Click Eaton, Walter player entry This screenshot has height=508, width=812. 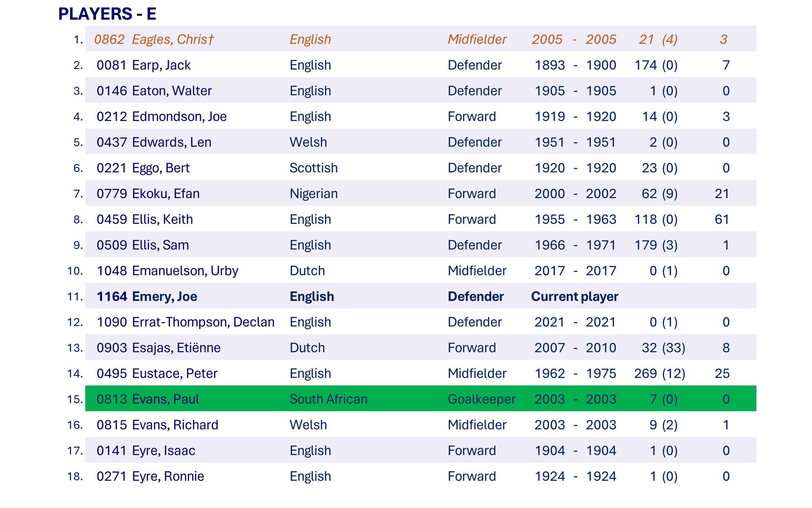tap(171, 91)
